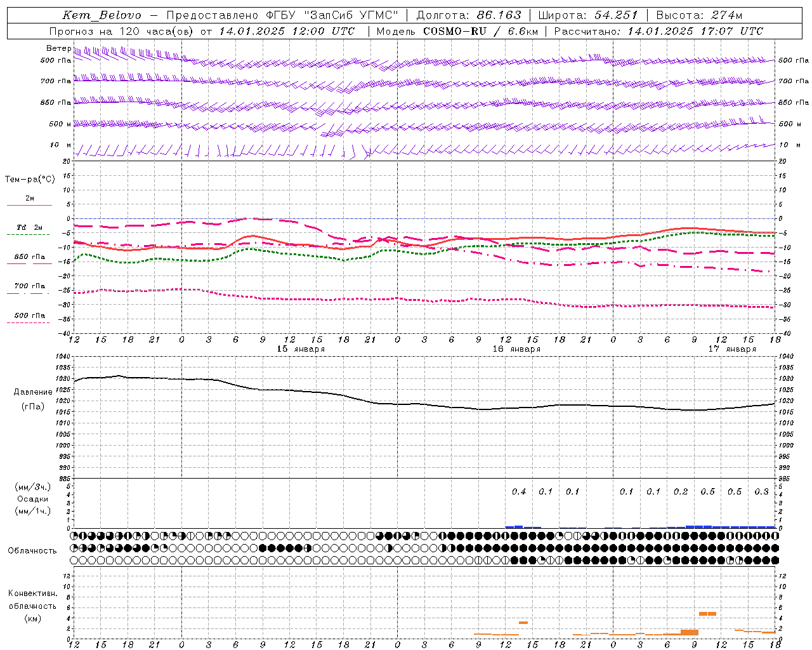This screenshot has width=812, height=650.
Task: Select the Td 2м dew point legend entry
Action: [x=29, y=227]
